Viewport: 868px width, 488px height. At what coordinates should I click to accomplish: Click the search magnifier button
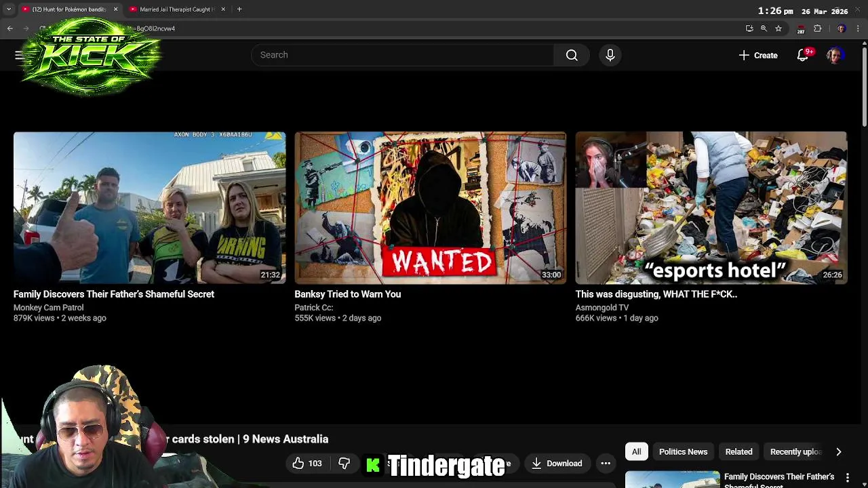pyautogui.click(x=572, y=55)
